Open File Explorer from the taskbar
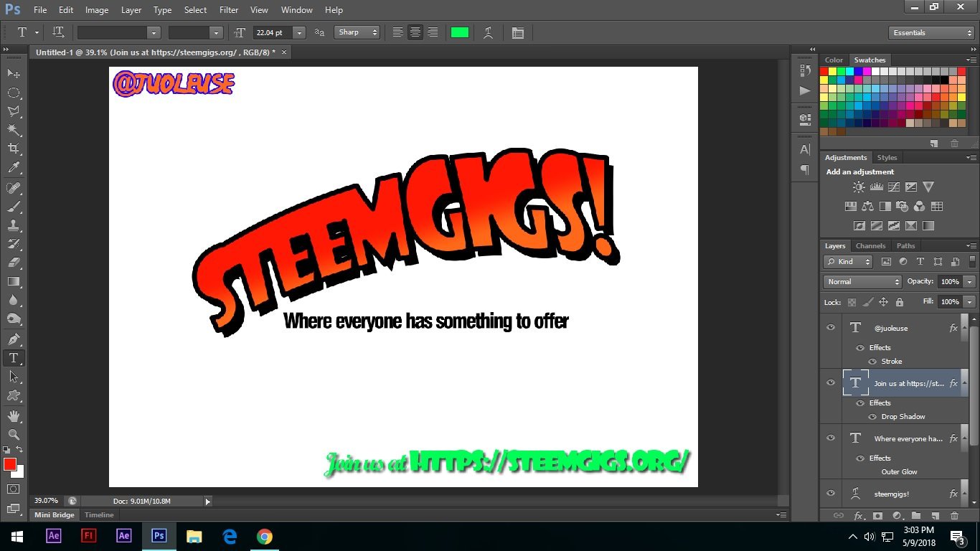980x551 pixels. pyautogui.click(x=194, y=536)
